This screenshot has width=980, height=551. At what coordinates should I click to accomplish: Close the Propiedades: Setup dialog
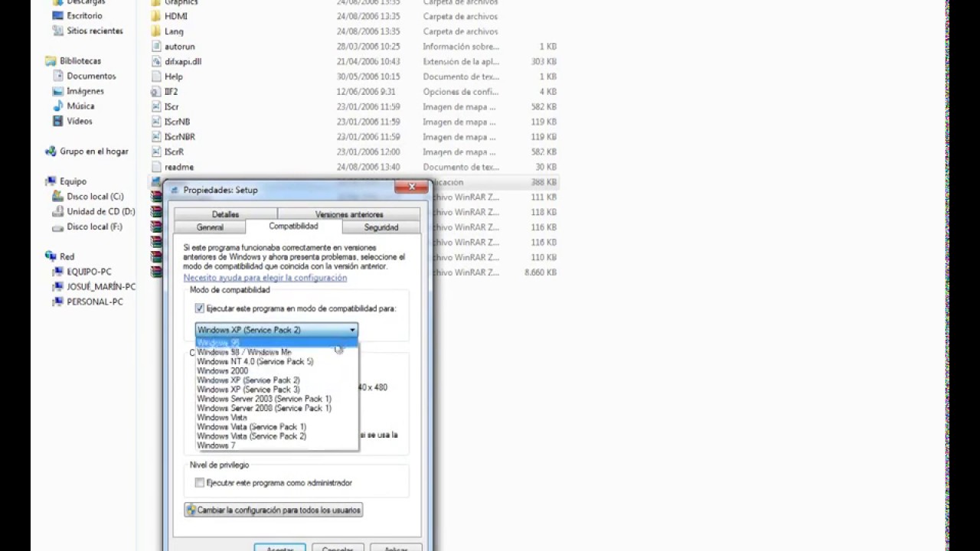point(411,187)
